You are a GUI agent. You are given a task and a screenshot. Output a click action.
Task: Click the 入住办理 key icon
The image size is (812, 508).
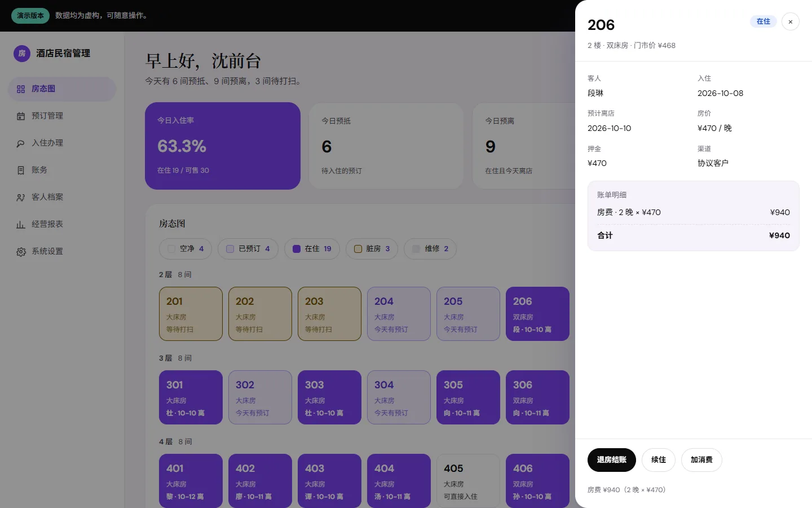tap(21, 143)
